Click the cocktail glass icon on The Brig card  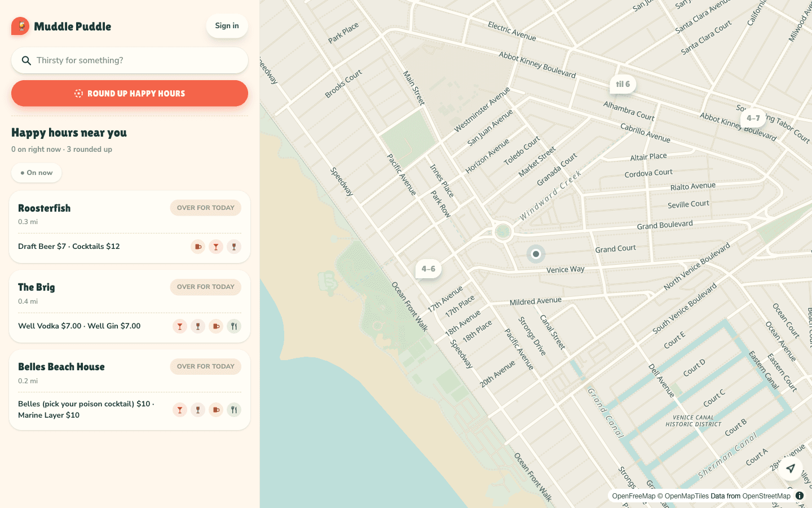pyautogui.click(x=180, y=326)
